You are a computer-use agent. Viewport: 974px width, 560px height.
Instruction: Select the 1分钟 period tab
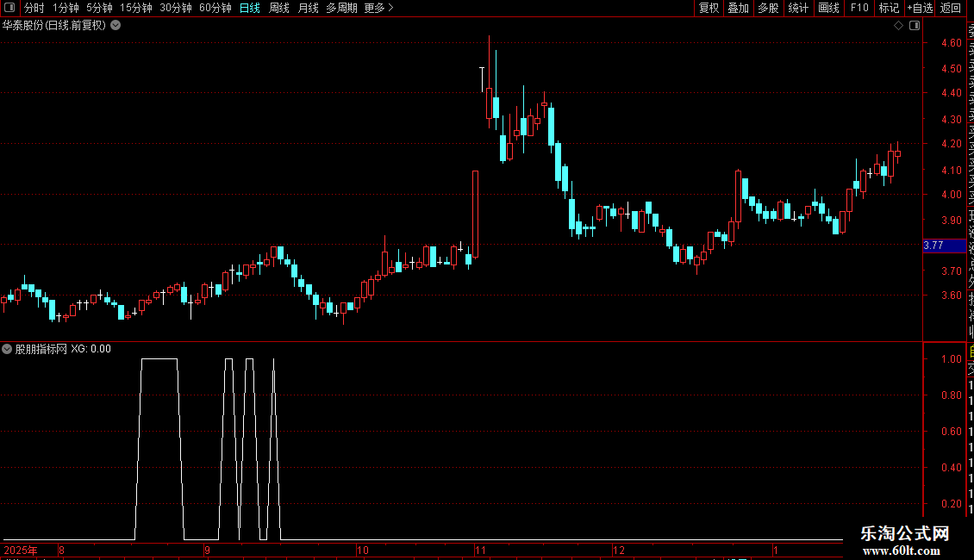click(x=66, y=8)
